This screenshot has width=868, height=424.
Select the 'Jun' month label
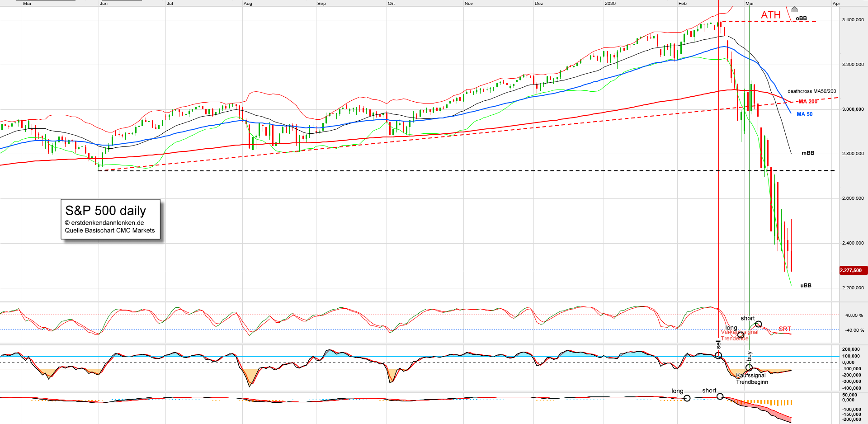click(x=104, y=4)
